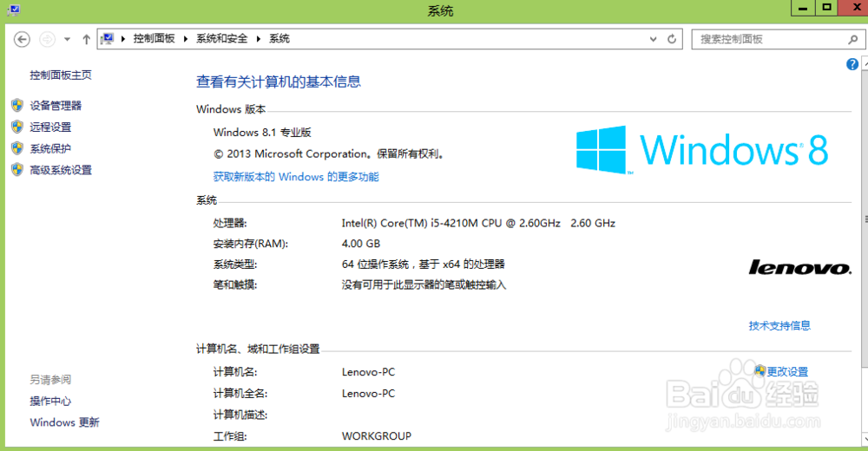The image size is (868, 451).
Task: Click the forward navigation arrow
Action: [47, 39]
